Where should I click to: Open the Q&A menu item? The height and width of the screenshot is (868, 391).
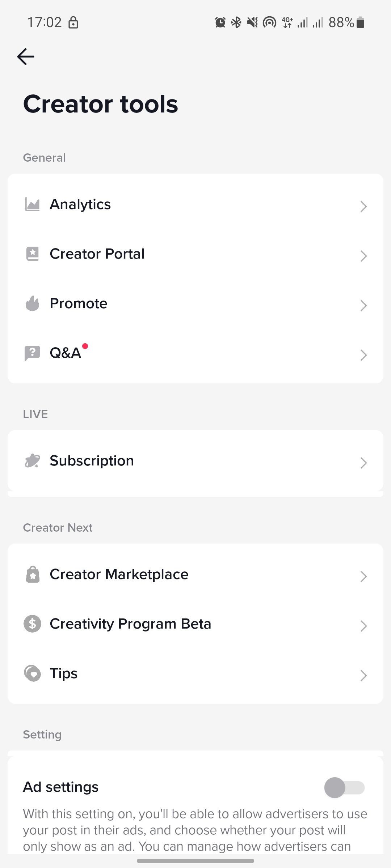(195, 353)
